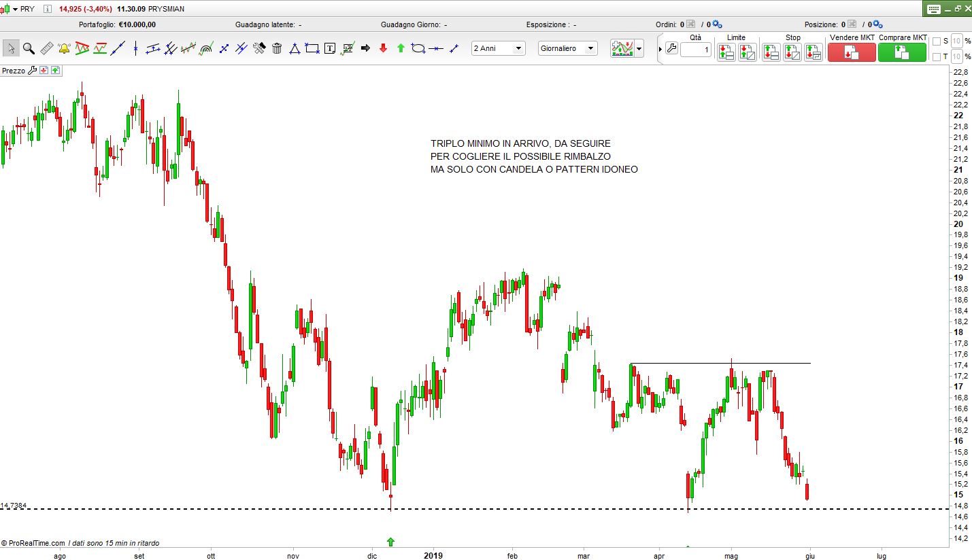This screenshot has height=560, width=972.
Task: Open Prezzo panel wrench settings
Action: tap(32, 70)
